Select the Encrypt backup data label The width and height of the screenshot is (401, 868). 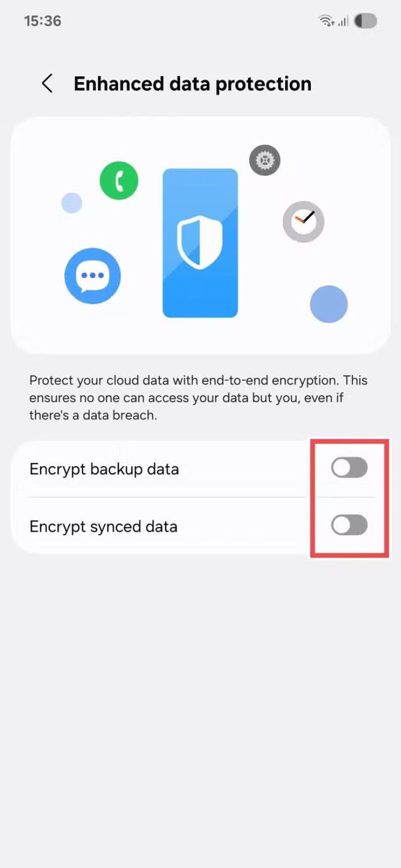[x=104, y=469]
